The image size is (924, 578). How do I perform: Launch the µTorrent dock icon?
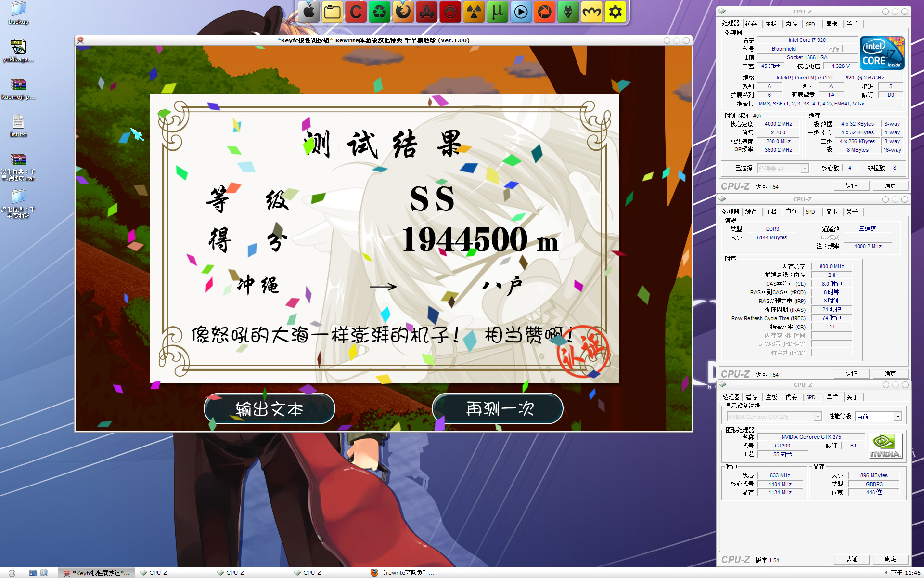click(498, 12)
